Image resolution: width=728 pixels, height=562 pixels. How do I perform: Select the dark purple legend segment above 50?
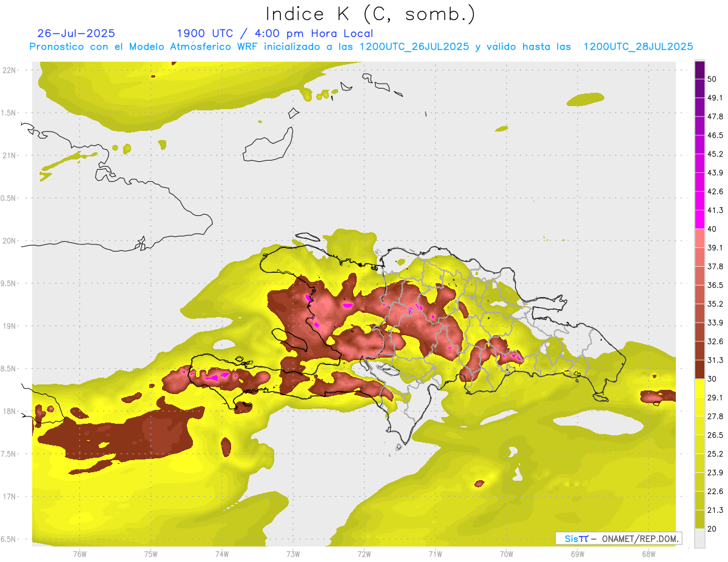pyautogui.click(x=699, y=70)
